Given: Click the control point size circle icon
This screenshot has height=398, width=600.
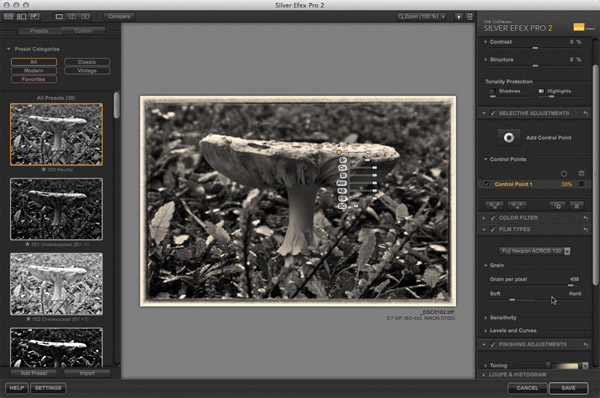Looking at the screenshot, I should click(564, 174).
